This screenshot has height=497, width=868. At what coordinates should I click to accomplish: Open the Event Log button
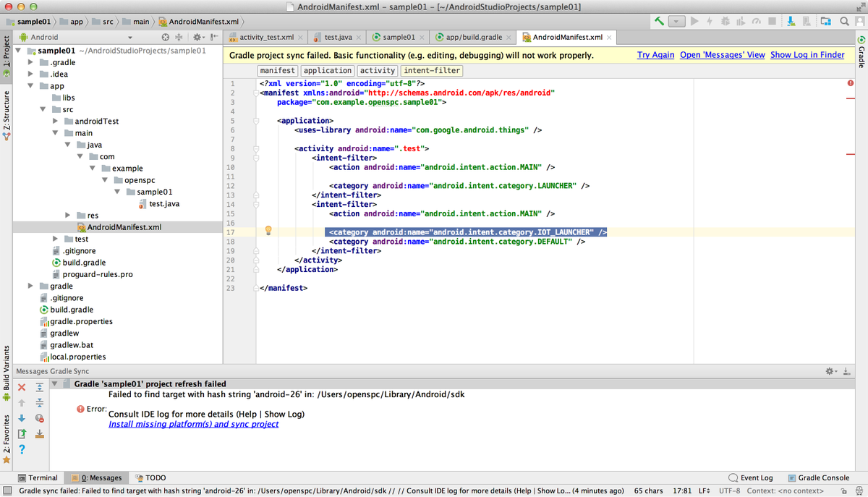click(751, 477)
